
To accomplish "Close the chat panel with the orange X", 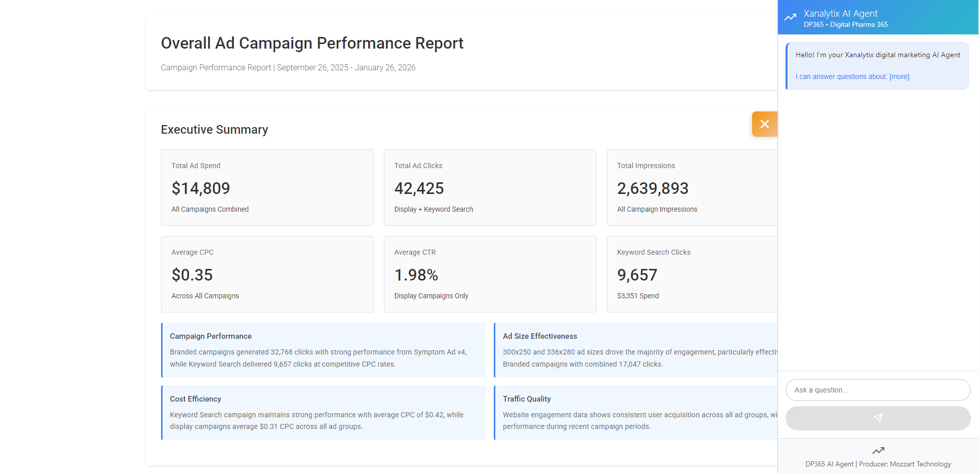I will point(764,124).
